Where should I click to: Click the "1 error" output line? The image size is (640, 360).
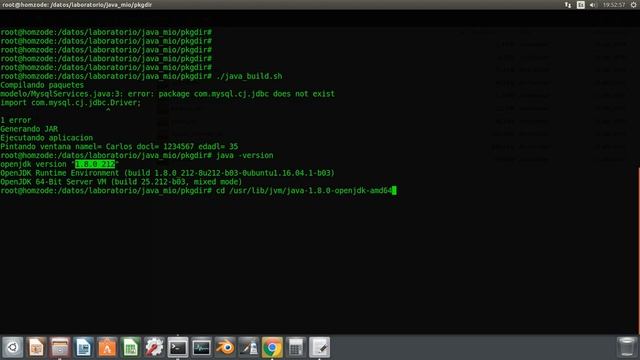(x=16, y=120)
